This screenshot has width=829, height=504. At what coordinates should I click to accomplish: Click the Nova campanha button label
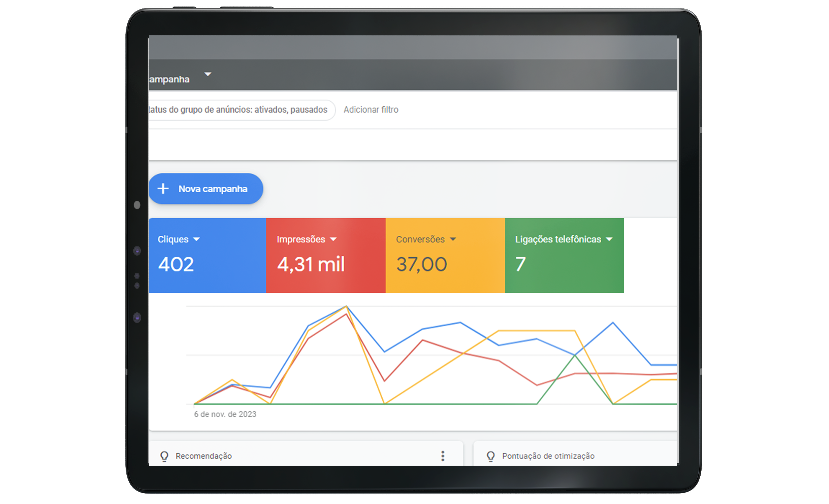213,189
